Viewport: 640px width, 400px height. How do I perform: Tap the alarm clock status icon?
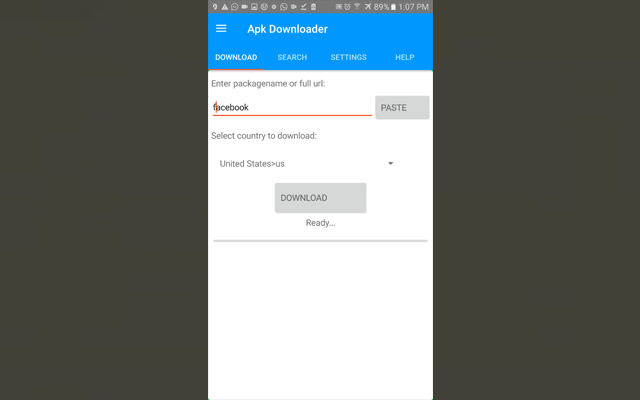(x=347, y=7)
